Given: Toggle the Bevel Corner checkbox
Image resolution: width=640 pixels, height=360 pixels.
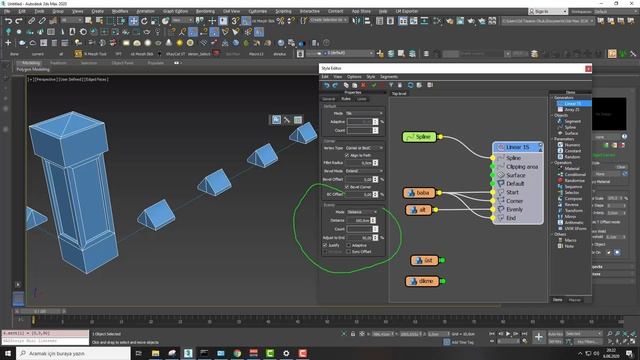Looking at the screenshot, I should (x=347, y=187).
